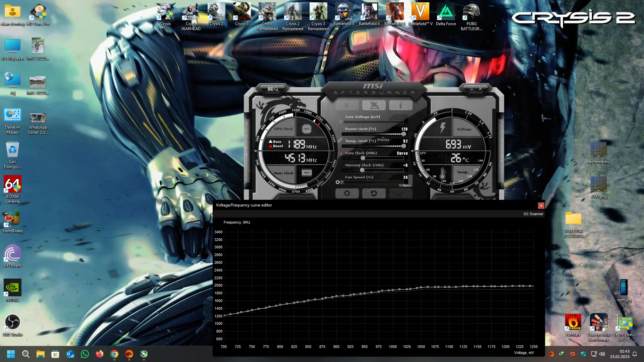644x362 pixels.
Task: Click the Power Limit slider handle
Action: click(404, 134)
